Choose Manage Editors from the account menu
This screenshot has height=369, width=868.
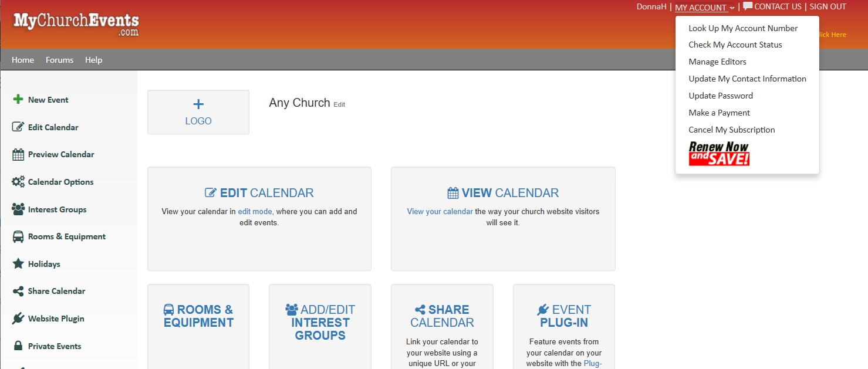tap(718, 62)
